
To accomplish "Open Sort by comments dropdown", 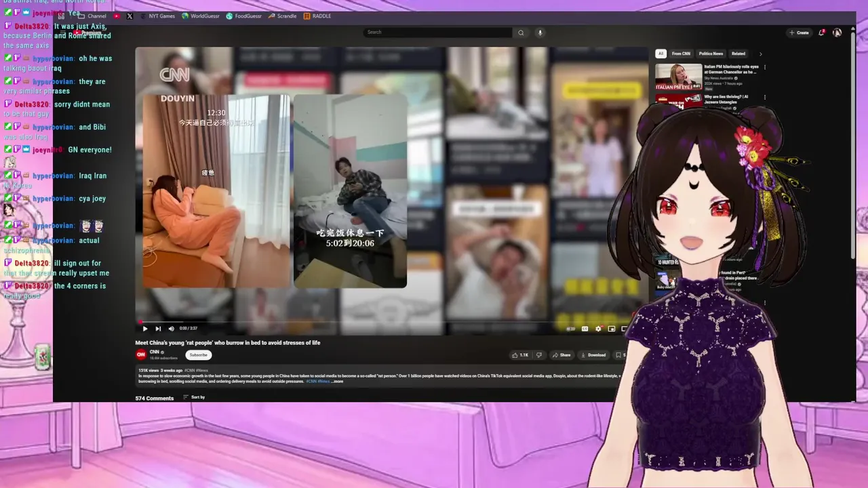I will 194,397.
